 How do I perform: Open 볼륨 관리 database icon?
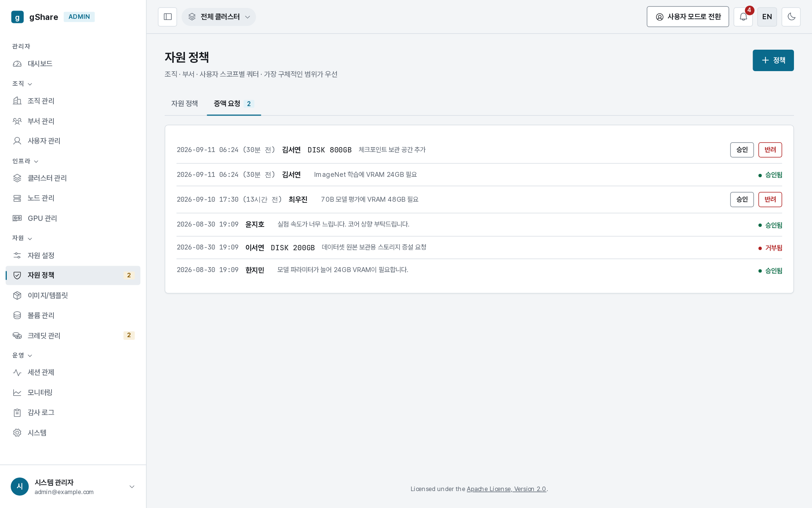click(x=17, y=315)
